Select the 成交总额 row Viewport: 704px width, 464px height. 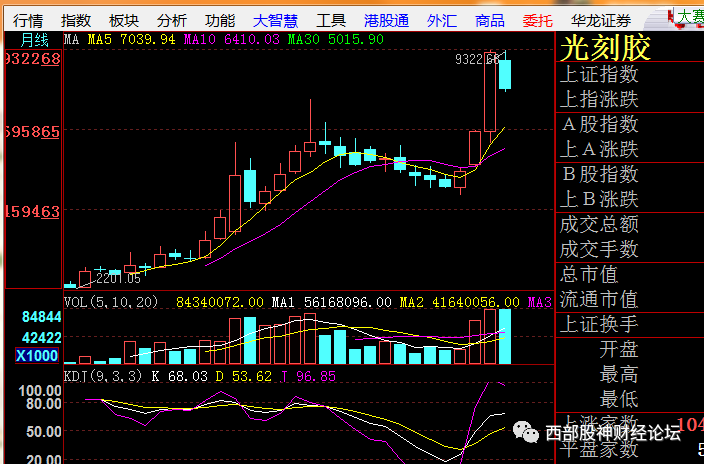630,225
